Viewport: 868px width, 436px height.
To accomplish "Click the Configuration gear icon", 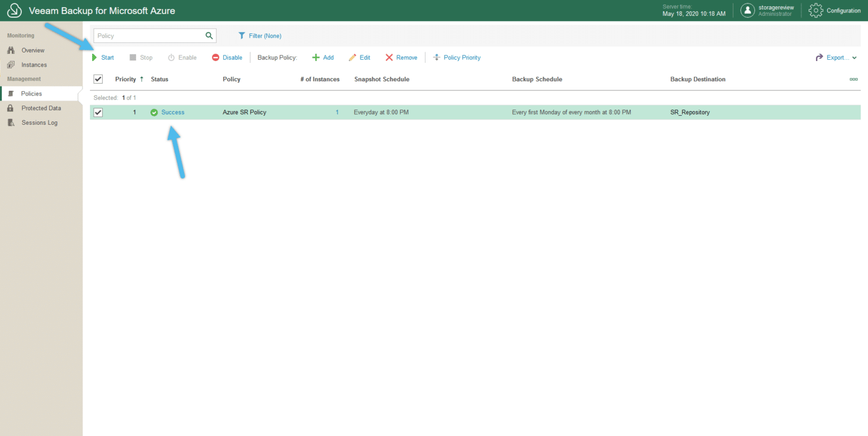I will (x=816, y=10).
